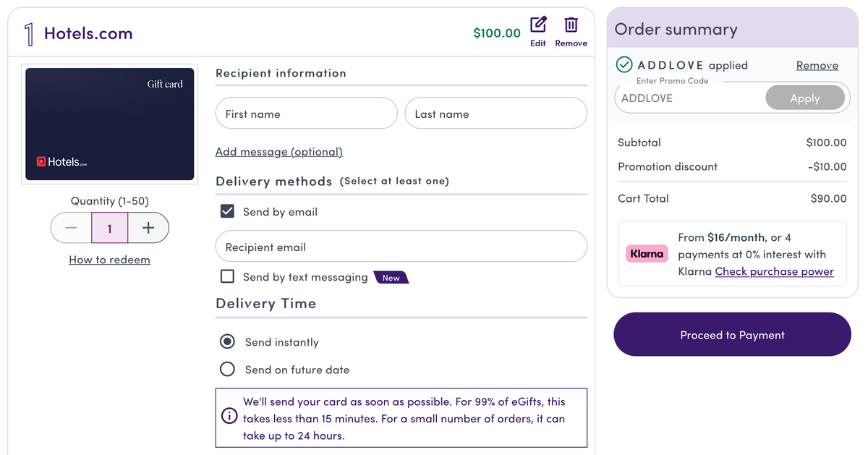The height and width of the screenshot is (455, 868).
Task: Click the Recipient email input field
Action: [x=401, y=247]
